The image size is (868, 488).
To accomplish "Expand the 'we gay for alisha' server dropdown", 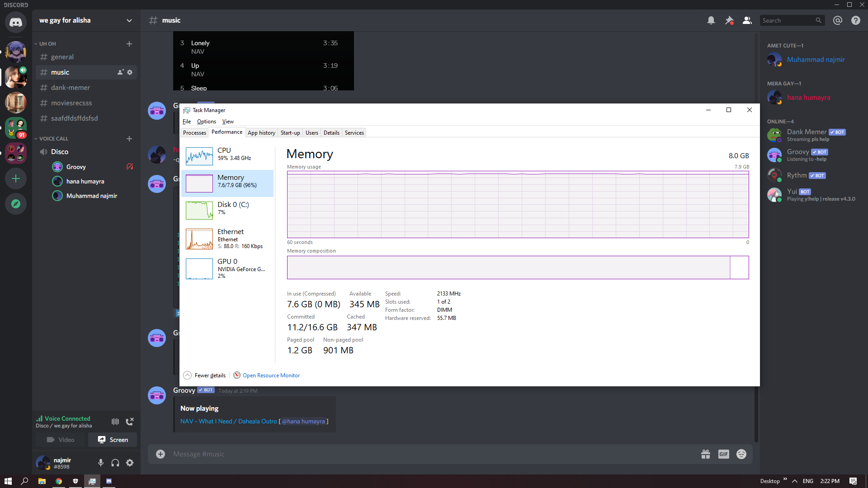I will pos(129,20).
